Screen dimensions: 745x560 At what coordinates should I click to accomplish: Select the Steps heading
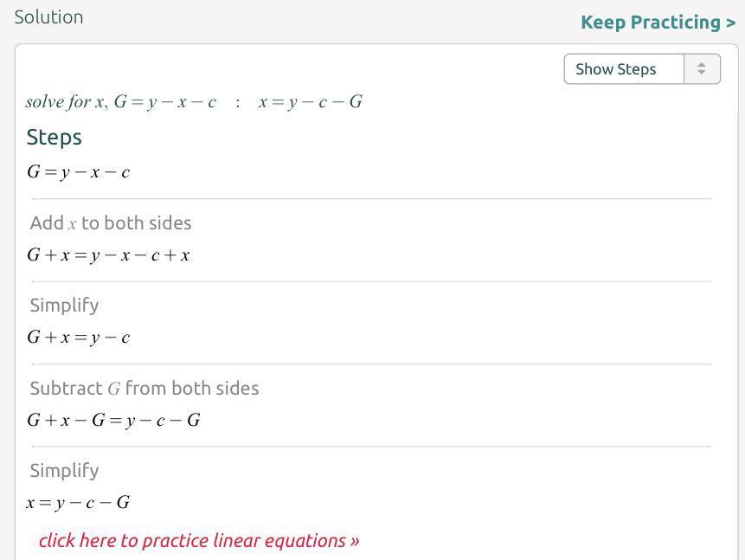pos(55,138)
